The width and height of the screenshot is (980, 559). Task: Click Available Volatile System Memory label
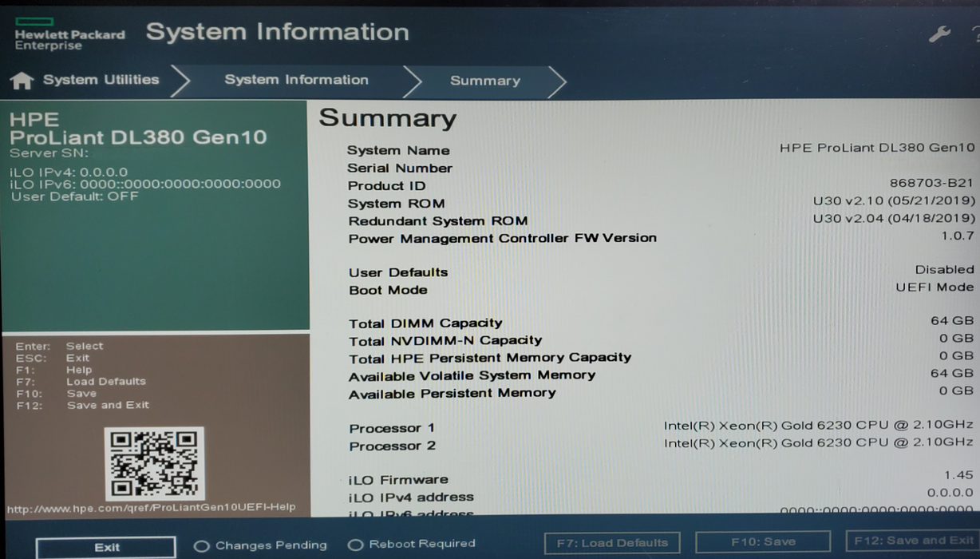472,375
